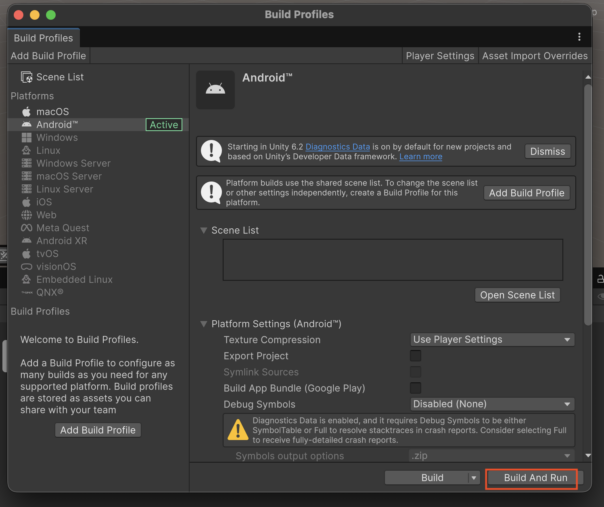This screenshot has width=604, height=507.
Task: Click the Build And Run button
Action: point(535,478)
